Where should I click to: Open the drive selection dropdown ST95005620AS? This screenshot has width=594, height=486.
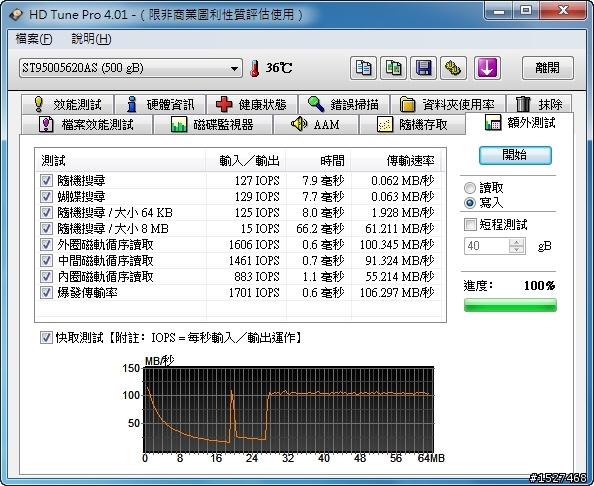131,68
